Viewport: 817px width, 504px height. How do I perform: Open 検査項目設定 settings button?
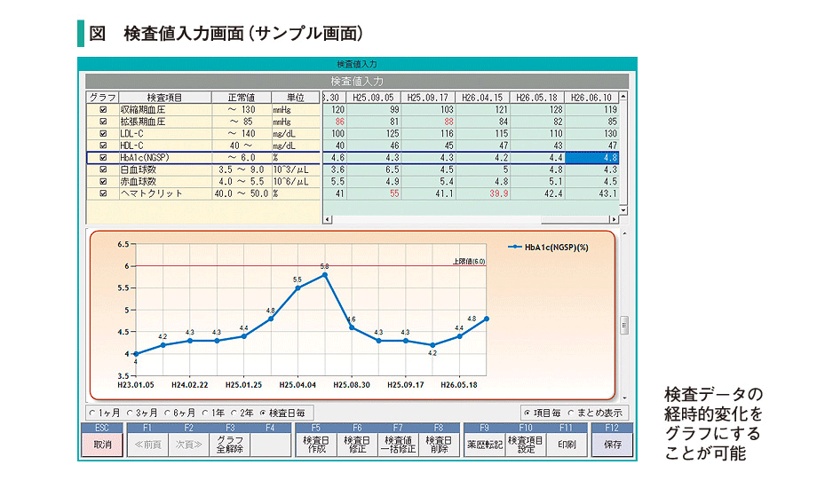coord(526,444)
